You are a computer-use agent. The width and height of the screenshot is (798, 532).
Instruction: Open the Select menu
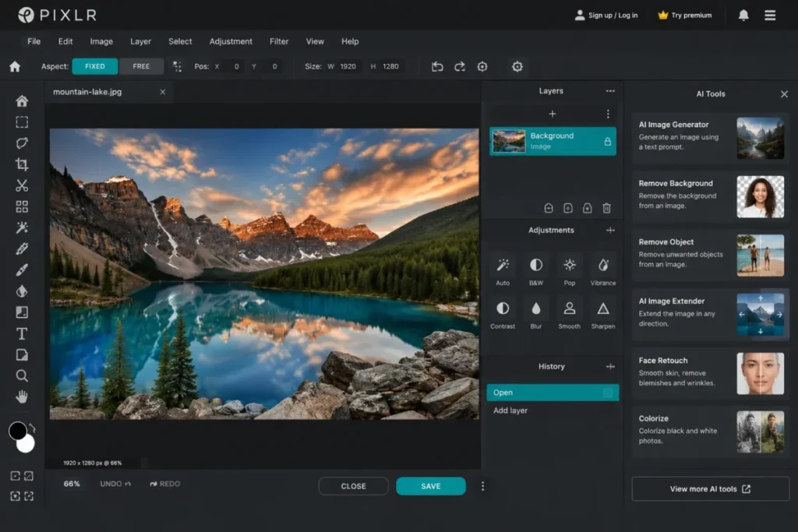pos(180,42)
